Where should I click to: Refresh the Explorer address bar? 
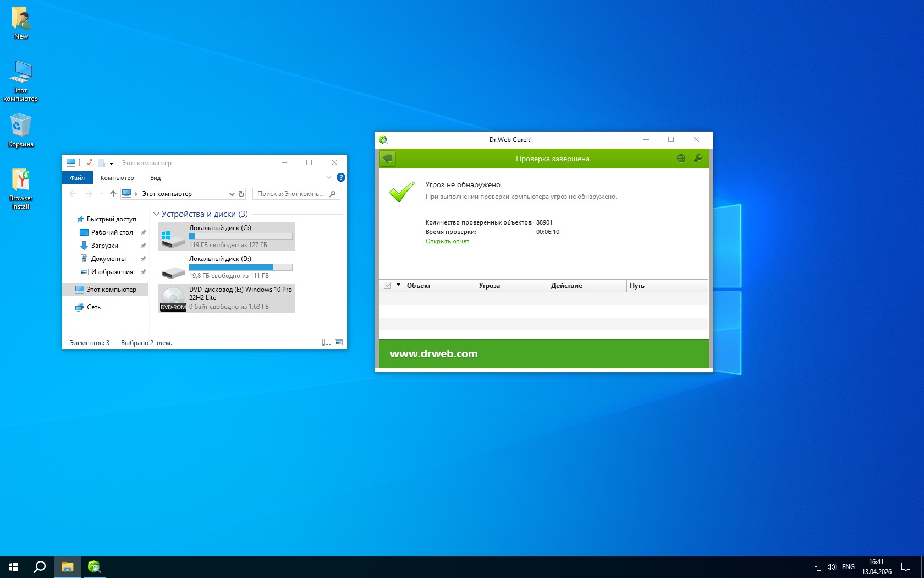(241, 194)
